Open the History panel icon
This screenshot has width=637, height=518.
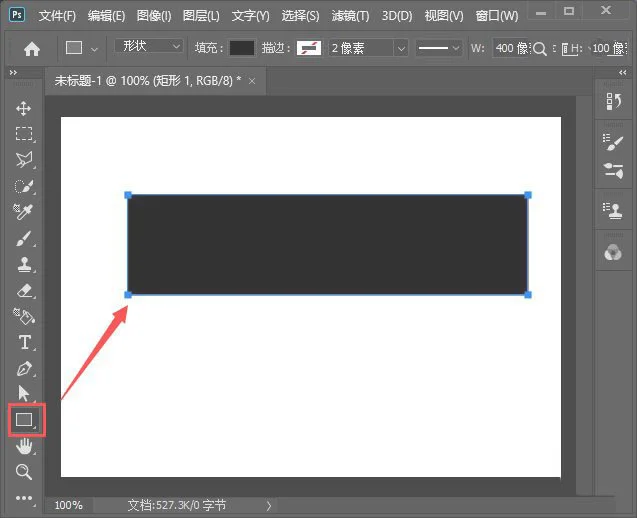click(613, 102)
